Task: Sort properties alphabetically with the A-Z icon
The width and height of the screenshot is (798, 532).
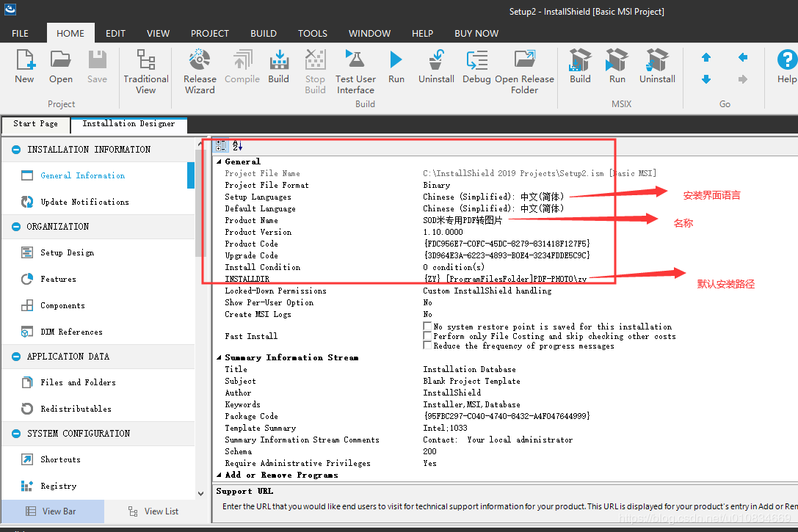Action: tap(238, 146)
